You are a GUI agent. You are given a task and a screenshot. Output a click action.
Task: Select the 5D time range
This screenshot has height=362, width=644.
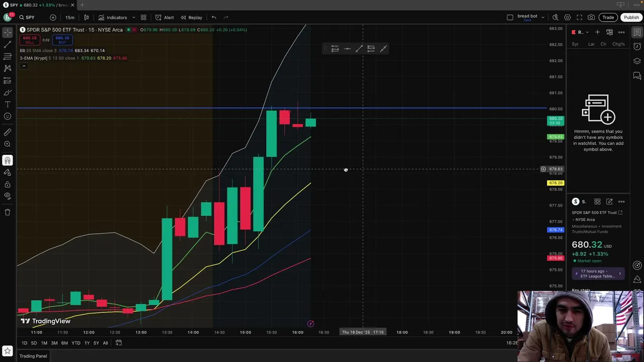coord(34,343)
